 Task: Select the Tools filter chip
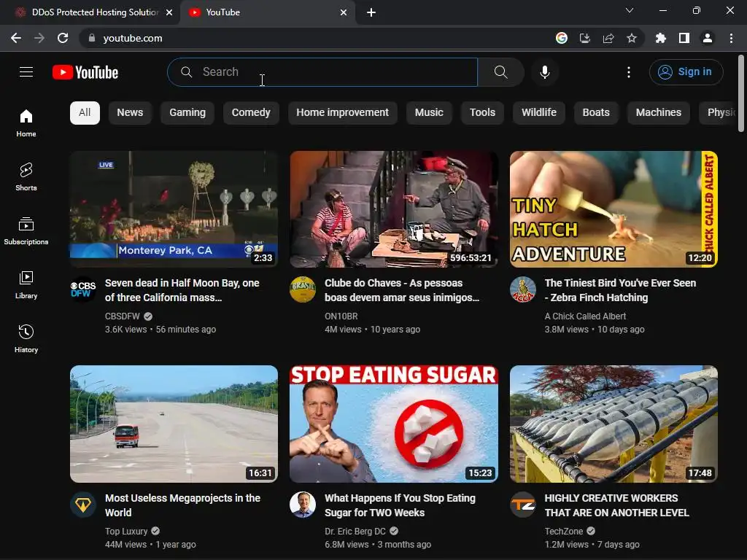coord(483,113)
